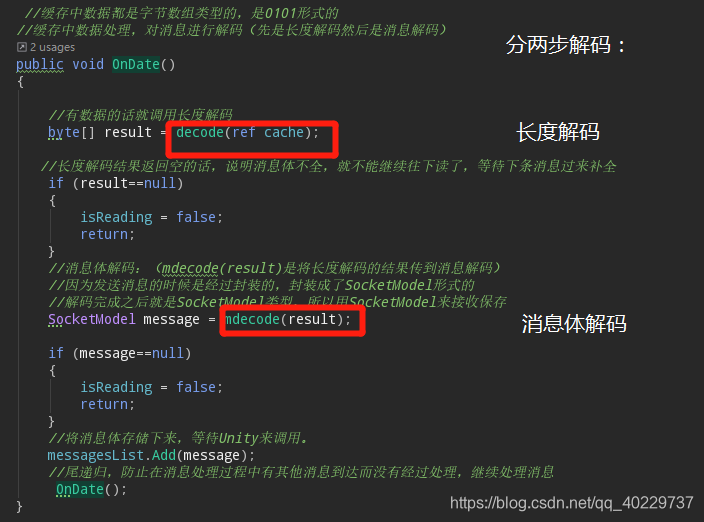Click 'if (message==null)' condition
This screenshot has width=704, height=522.
click(x=120, y=353)
